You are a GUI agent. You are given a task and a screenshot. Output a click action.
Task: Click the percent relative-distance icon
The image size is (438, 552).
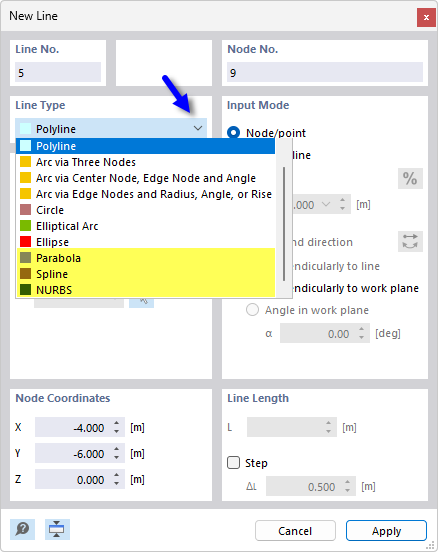(x=410, y=178)
